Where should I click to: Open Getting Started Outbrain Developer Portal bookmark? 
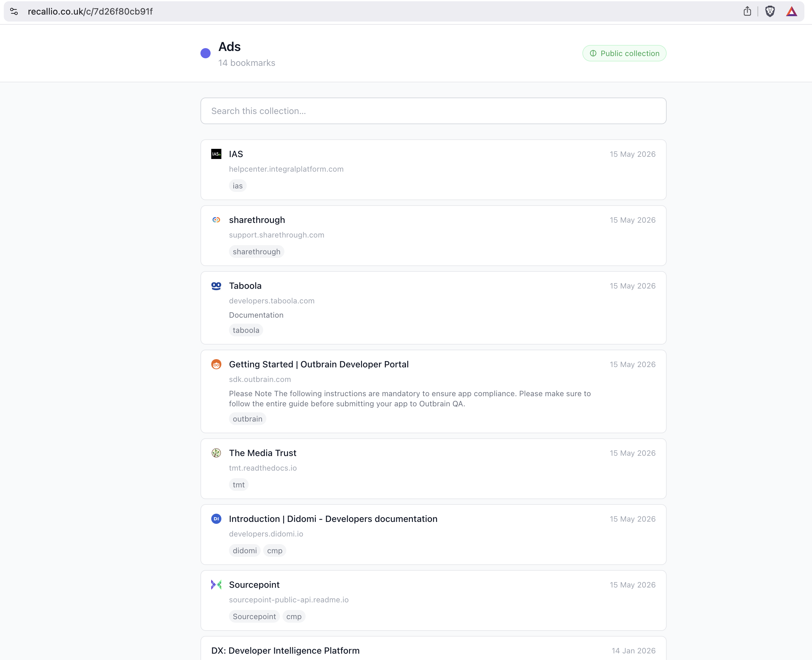coord(319,364)
